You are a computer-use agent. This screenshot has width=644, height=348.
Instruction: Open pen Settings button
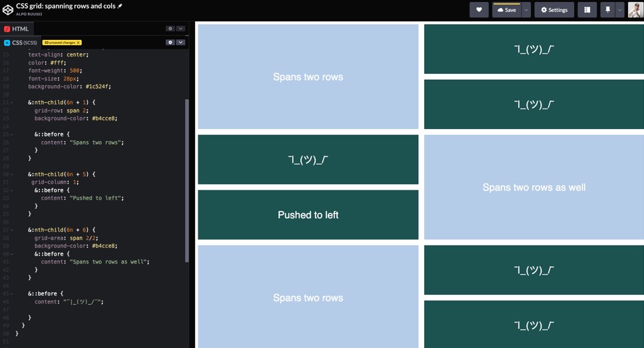click(554, 10)
